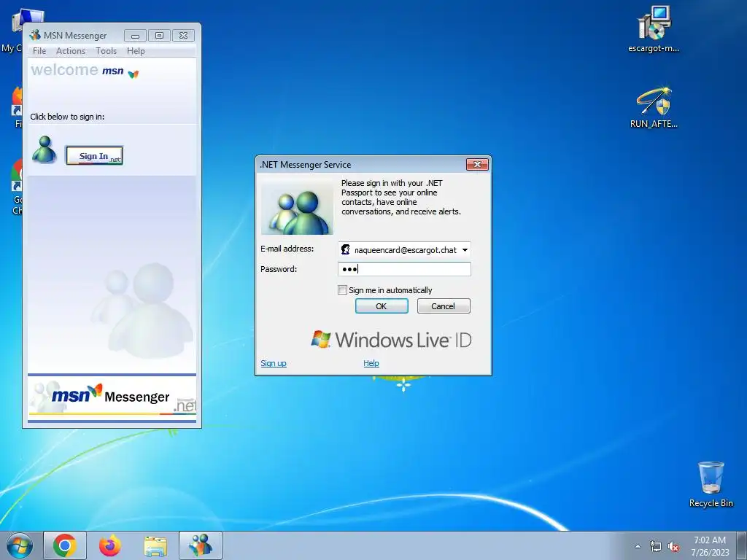Follow the Sign up link

coord(274,363)
